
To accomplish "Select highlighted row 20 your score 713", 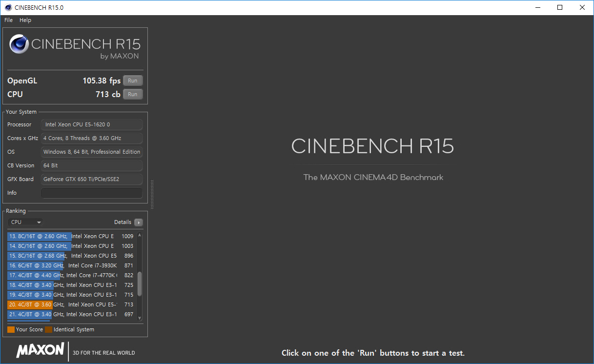I will click(71, 304).
